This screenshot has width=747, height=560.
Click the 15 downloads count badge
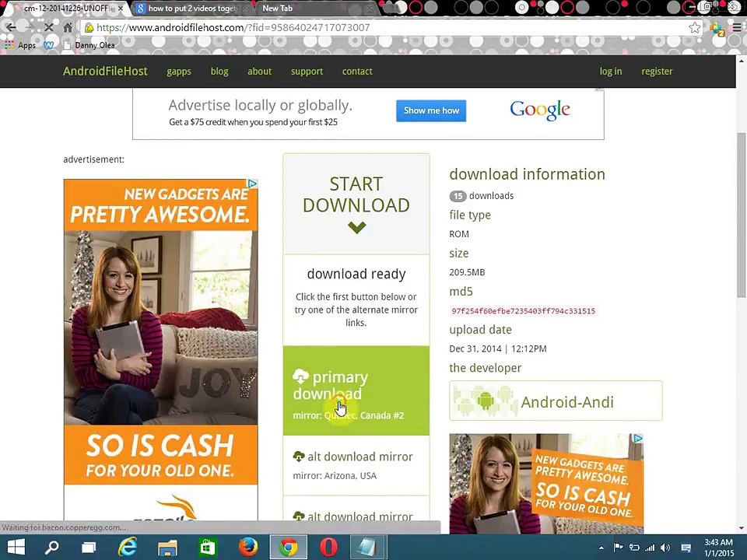458,196
